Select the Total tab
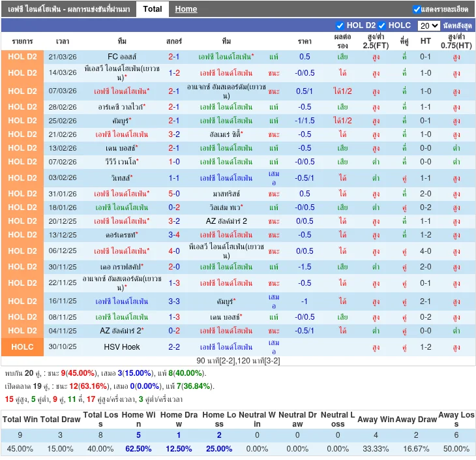Viewport: 476px width, 460px height. coord(153,9)
